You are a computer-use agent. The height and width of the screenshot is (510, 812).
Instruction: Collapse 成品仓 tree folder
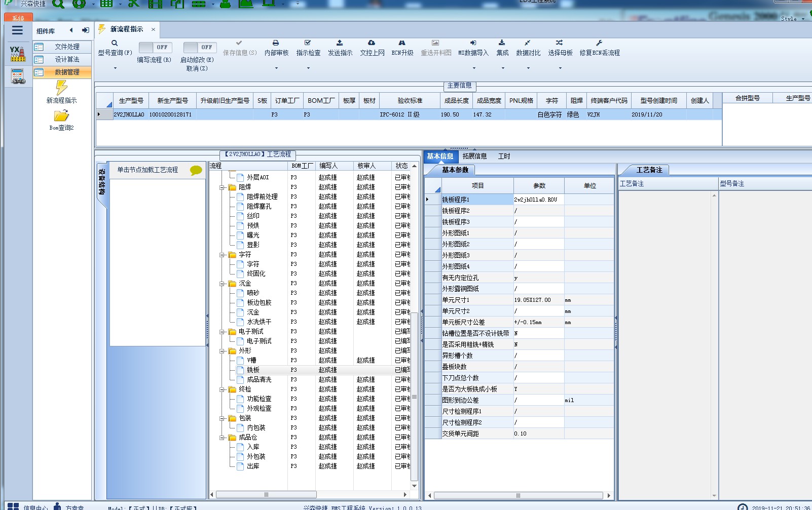coord(222,438)
